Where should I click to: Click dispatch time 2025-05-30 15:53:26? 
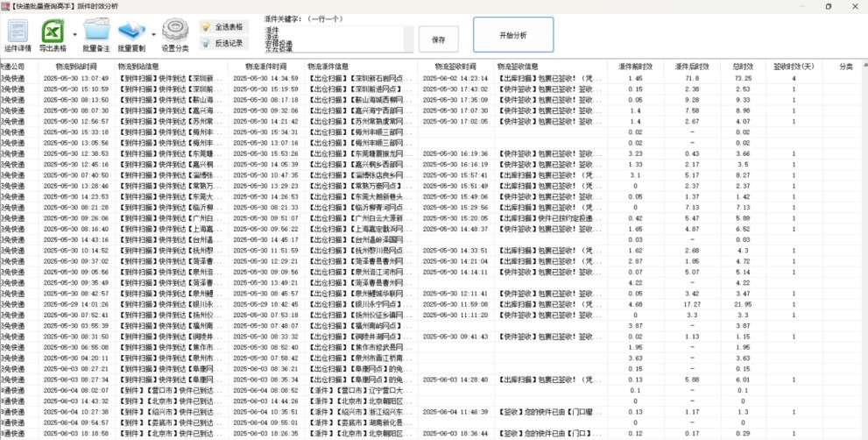click(265, 153)
